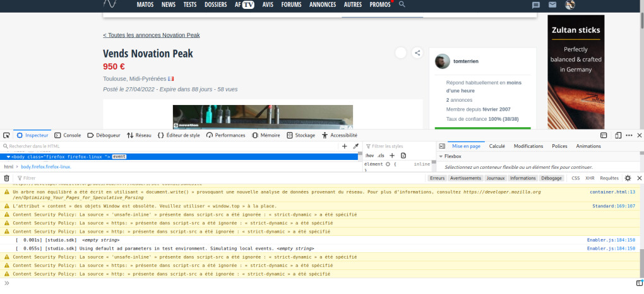Open the ANNONCES site menu
Image resolution: width=644 pixels, height=294 pixels.
(323, 5)
